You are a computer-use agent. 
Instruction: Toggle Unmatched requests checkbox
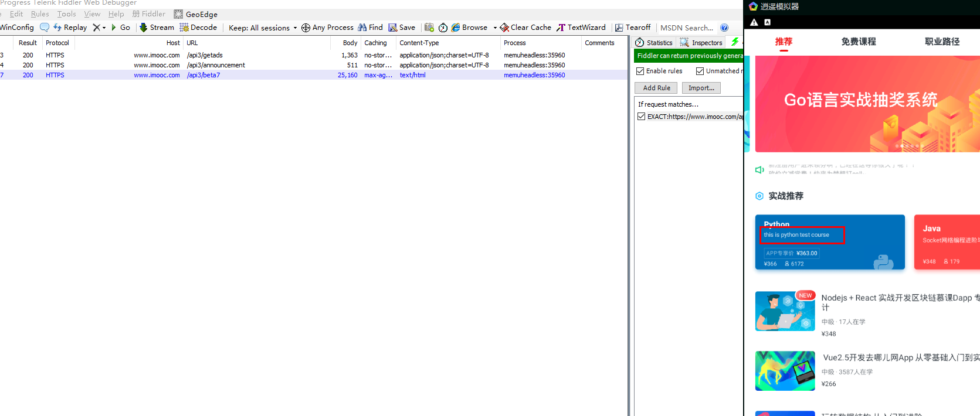(700, 71)
